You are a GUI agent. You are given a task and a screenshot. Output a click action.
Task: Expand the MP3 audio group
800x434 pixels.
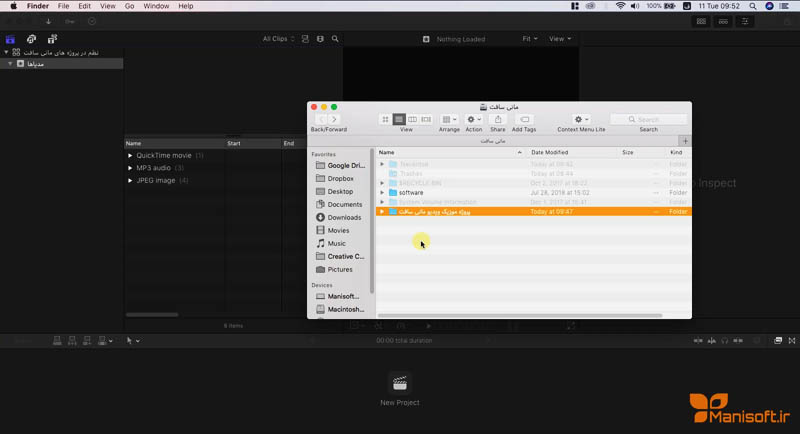pyautogui.click(x=130, y=168)
